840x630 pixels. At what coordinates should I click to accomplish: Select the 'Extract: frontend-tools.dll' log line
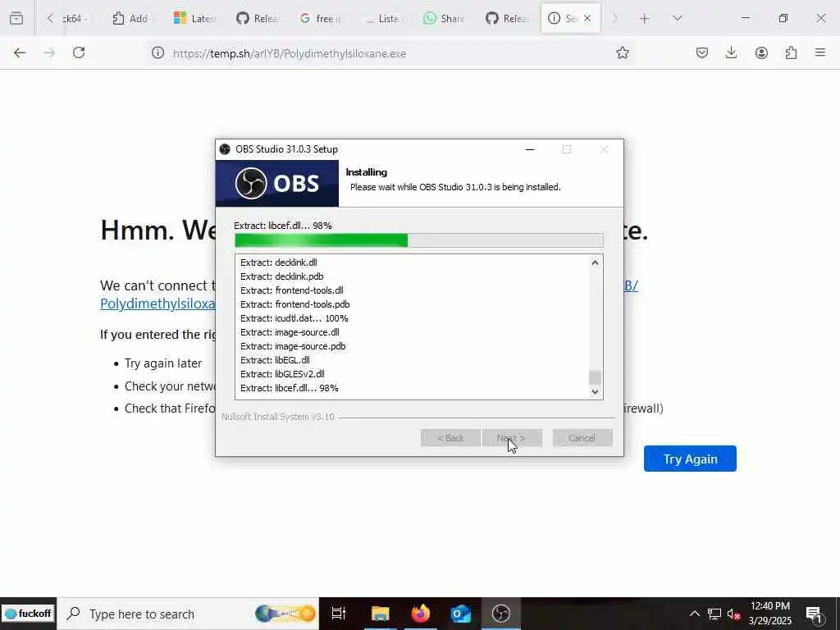(292, 290)
